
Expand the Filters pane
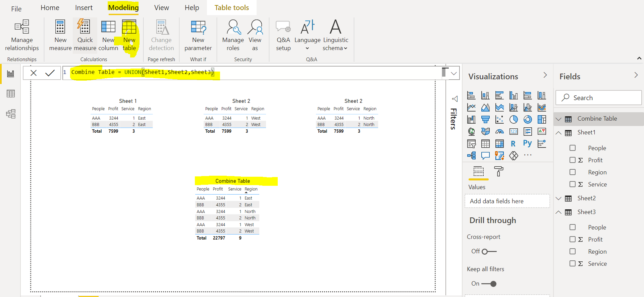455,99
